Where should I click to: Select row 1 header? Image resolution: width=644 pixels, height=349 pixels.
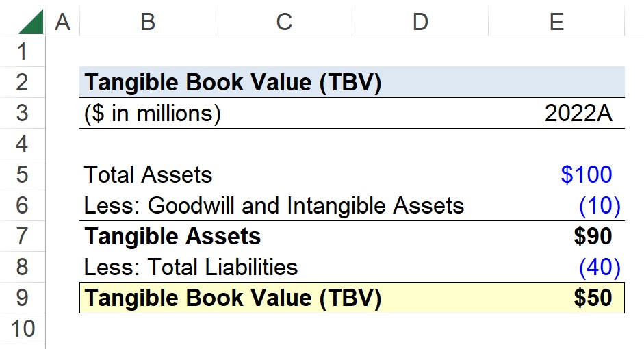(x=22, y=51)
